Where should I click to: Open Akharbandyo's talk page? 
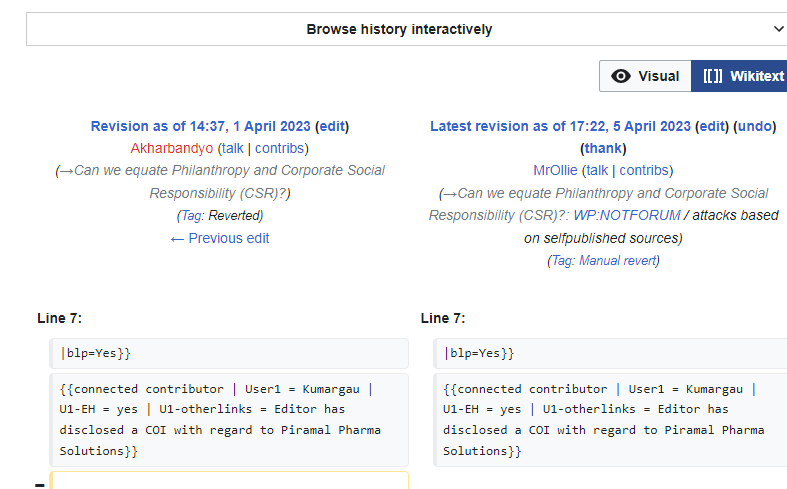pos(232,148)
